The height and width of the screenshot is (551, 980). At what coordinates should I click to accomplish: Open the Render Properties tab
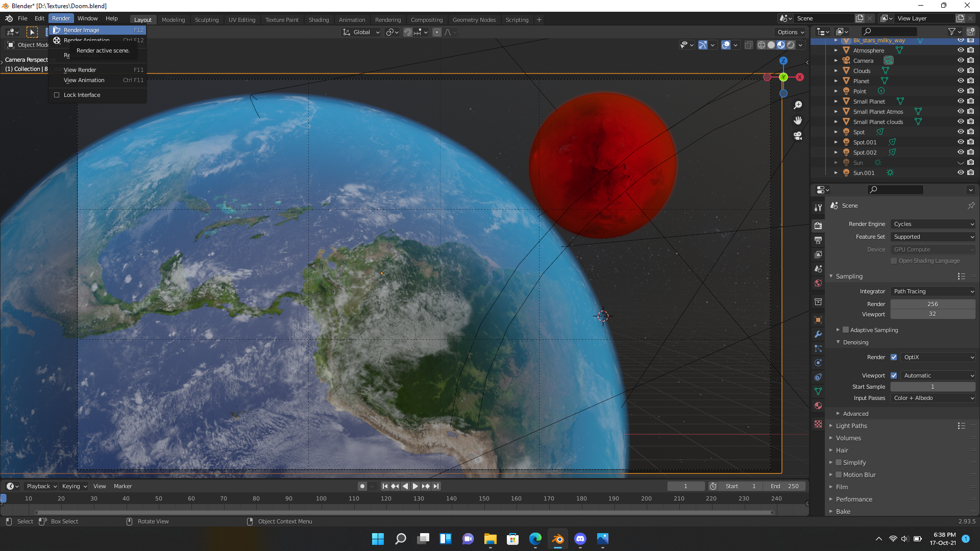pyautogui.click(x=818, y=226)
